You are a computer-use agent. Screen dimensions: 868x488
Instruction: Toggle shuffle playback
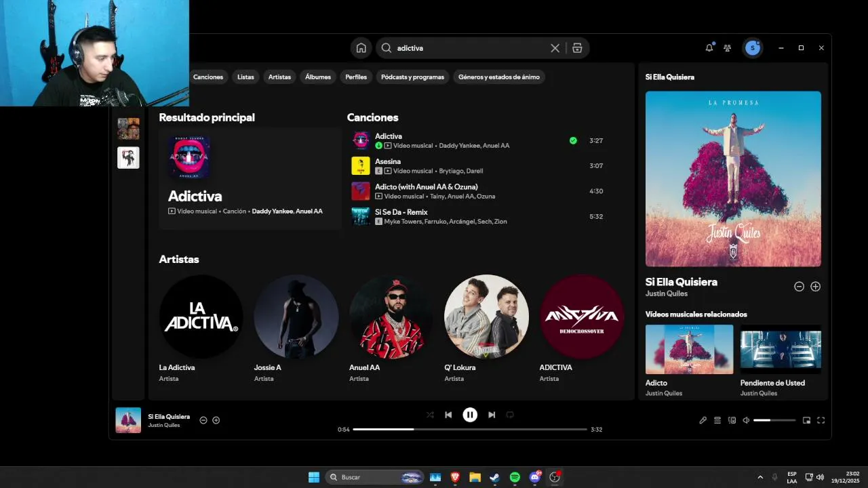430,415
